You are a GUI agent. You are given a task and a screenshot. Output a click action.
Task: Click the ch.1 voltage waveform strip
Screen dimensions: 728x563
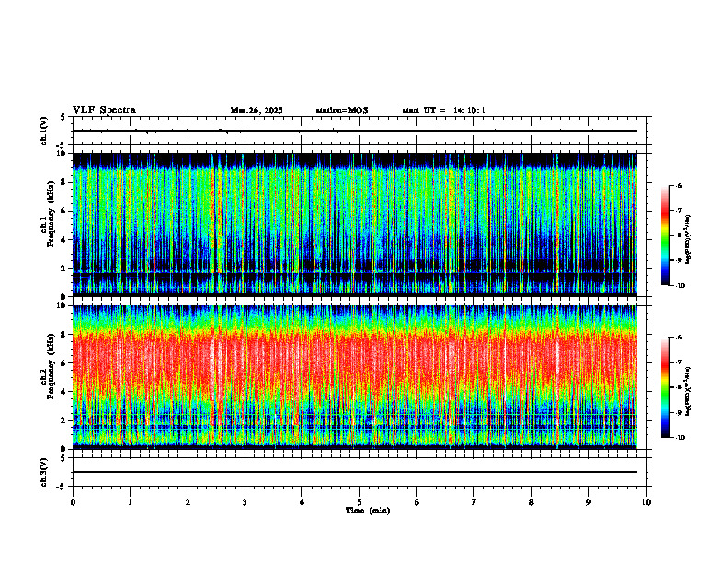[359, 131]
